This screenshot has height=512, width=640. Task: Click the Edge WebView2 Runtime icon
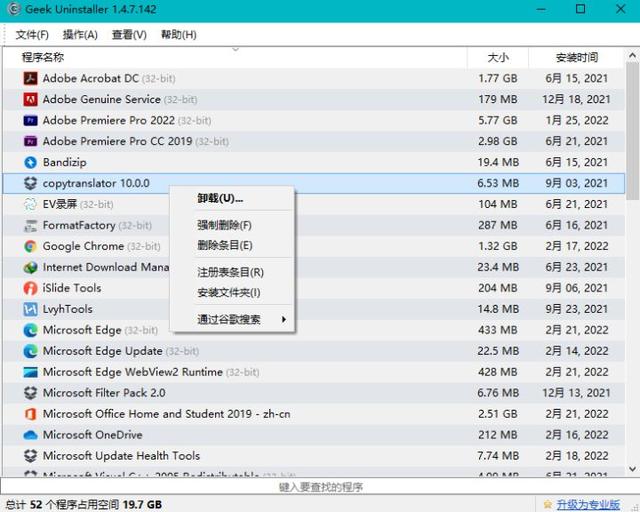coord(30,372)
